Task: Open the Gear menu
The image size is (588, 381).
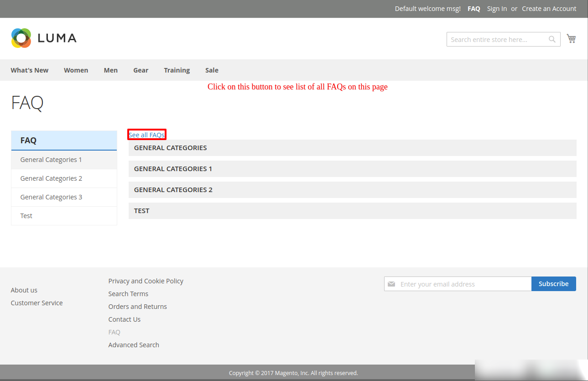Action: click(x=140, y=70)
